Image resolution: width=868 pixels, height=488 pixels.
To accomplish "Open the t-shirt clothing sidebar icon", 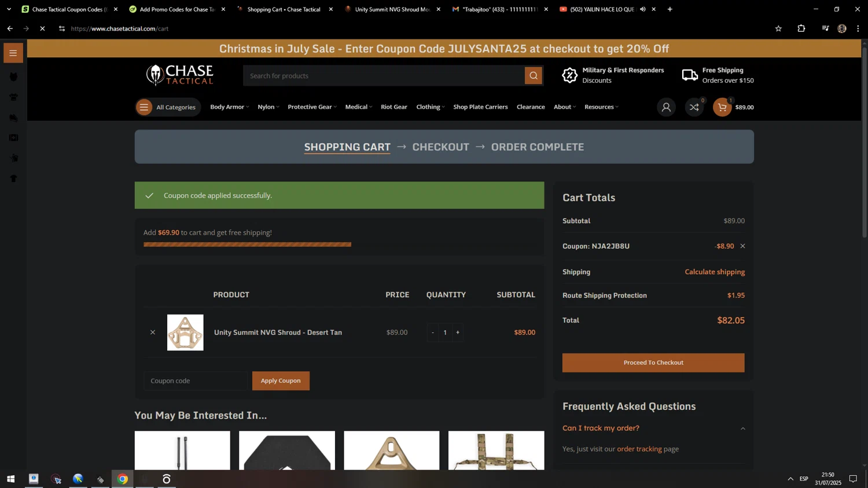I will click(13, 179).
